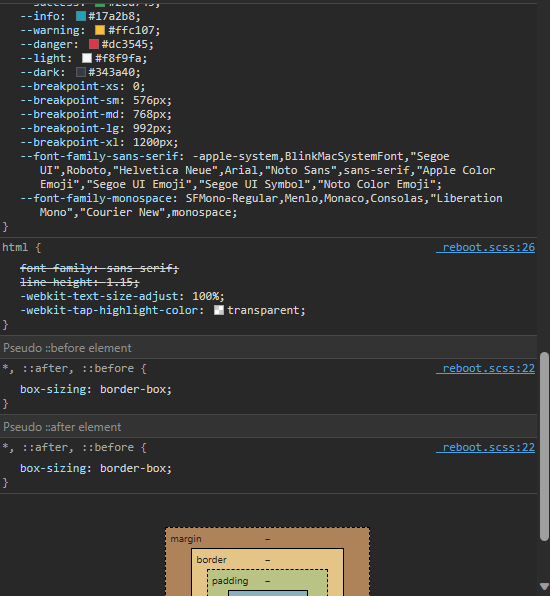Screen dimensions: 550x596
Task: Click the margin top value dash
Action: [x=268, y=539]
